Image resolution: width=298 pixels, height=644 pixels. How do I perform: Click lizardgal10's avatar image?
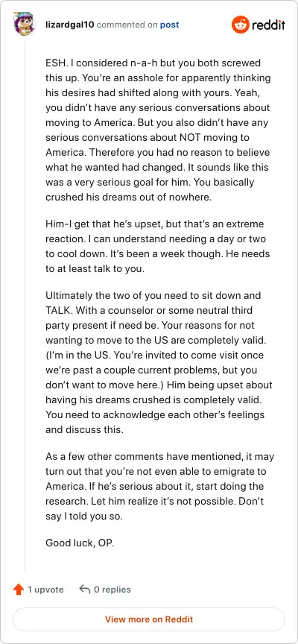point(25,25)
